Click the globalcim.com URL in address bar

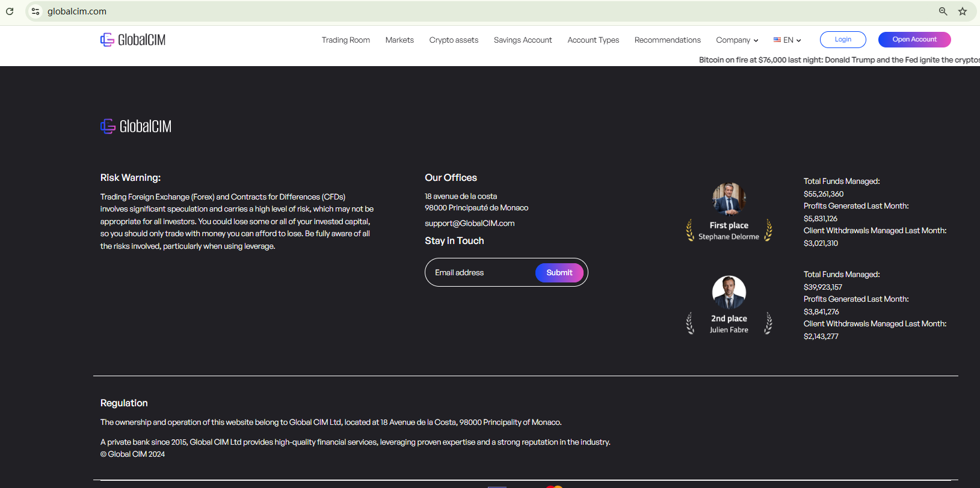[x=77, y=11]
